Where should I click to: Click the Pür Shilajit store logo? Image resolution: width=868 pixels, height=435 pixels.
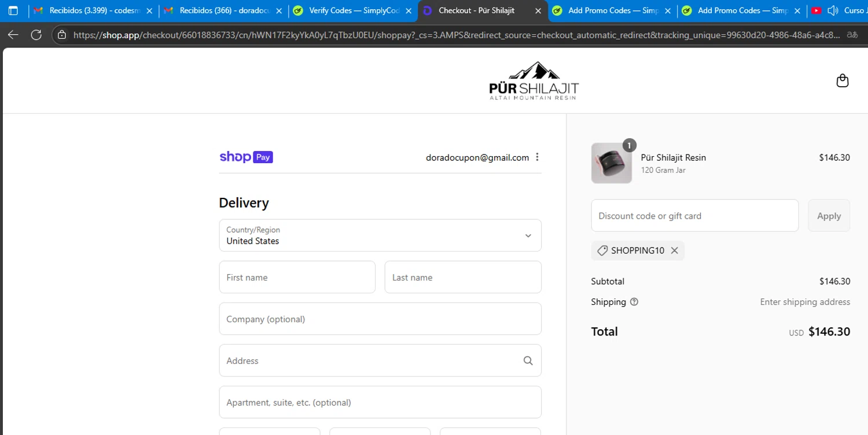(534, 81)
